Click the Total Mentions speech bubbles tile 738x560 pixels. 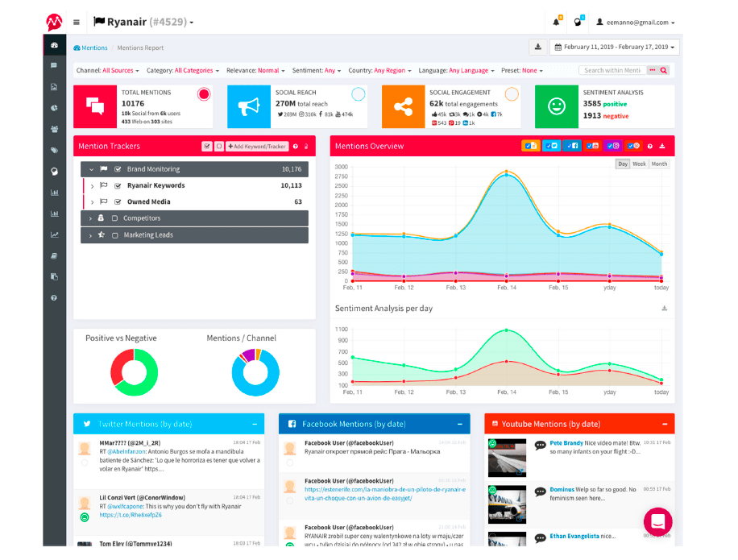click(95, 106)
